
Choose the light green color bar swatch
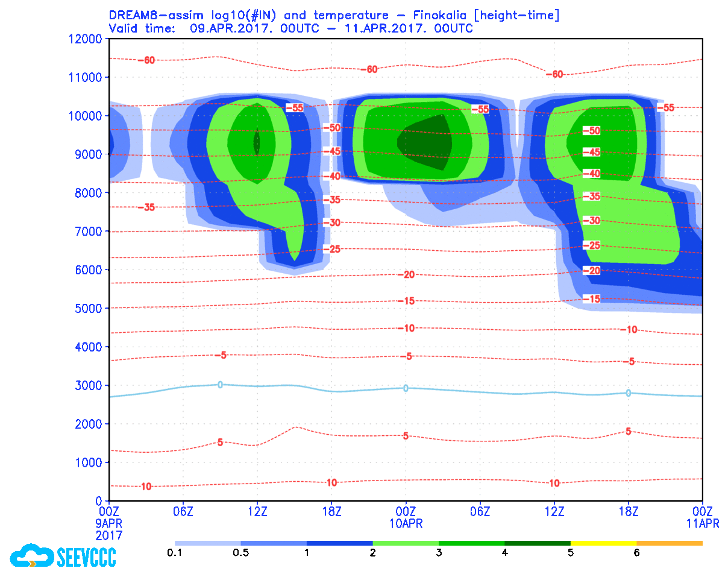click(406, 543)
